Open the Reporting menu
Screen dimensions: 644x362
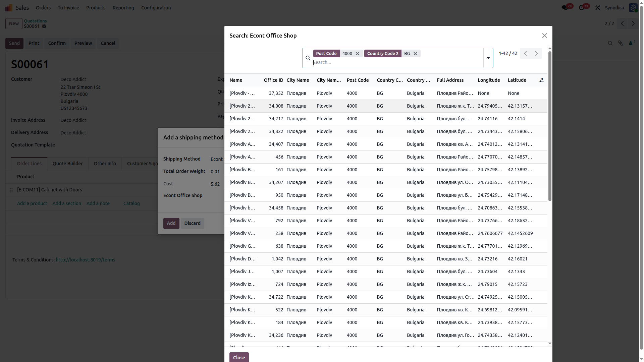click(123, 7)
